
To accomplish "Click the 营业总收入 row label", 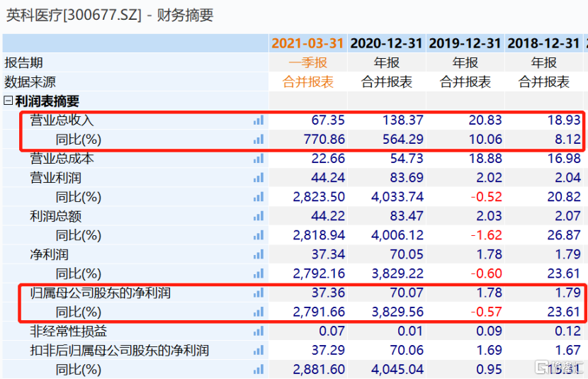I will [62, 120].
